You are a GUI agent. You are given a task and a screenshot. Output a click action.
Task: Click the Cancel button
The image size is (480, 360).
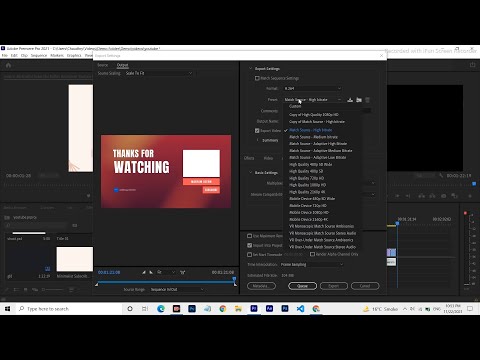(x=365, y=286)
